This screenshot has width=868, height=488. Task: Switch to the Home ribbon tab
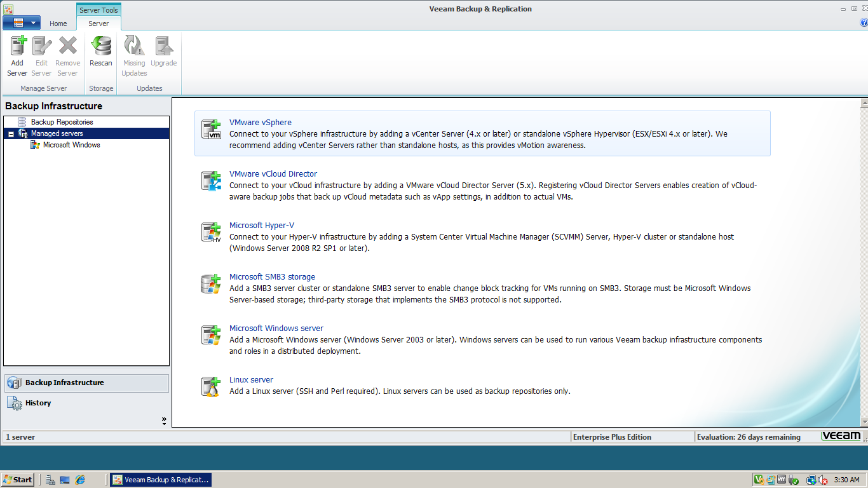coord(58,23)
